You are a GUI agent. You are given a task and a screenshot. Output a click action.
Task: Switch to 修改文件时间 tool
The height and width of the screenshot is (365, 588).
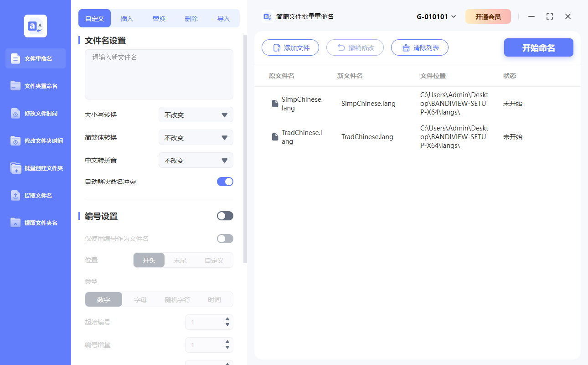click(35, 113)
